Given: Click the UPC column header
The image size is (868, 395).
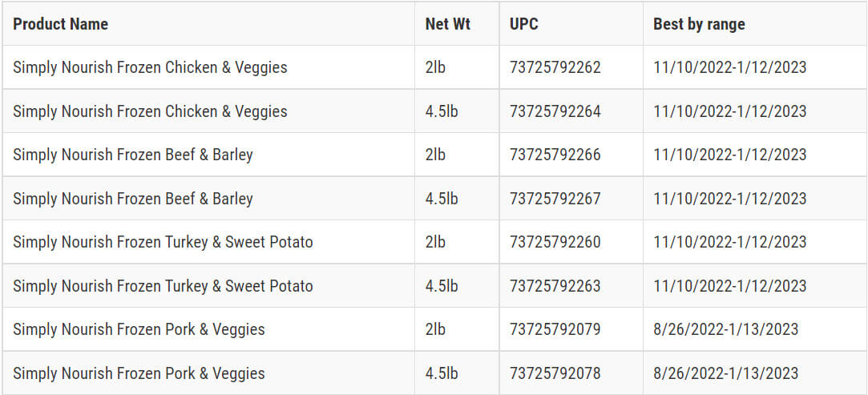Looking at the screenshot, I should (x=524, y=24).
